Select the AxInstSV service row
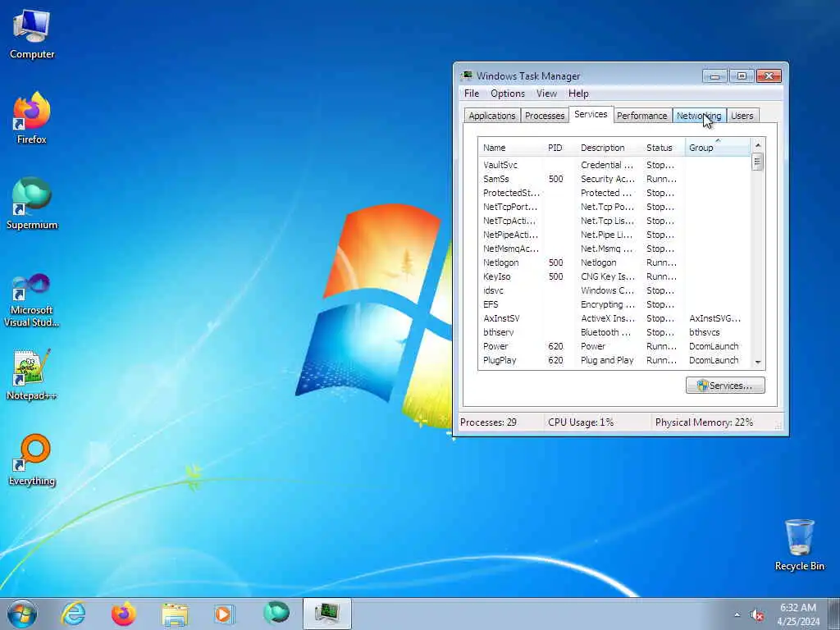Screen dimensions: 840x630 (x=614, y=318)
